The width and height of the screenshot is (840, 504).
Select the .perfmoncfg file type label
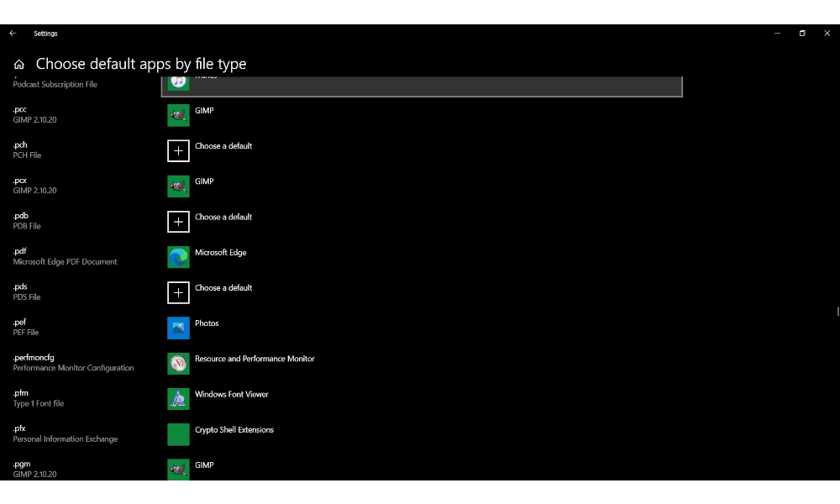tap(73, 363)
